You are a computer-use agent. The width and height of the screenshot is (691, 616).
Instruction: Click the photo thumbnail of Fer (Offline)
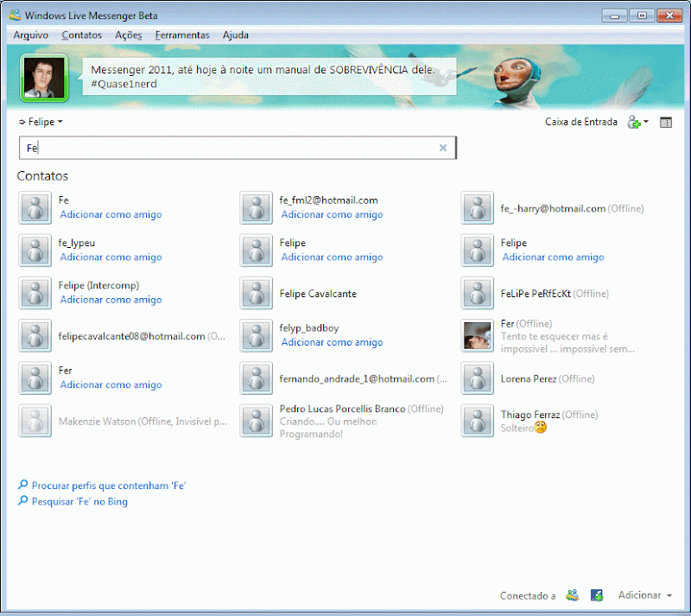click(x=478, y=335)
